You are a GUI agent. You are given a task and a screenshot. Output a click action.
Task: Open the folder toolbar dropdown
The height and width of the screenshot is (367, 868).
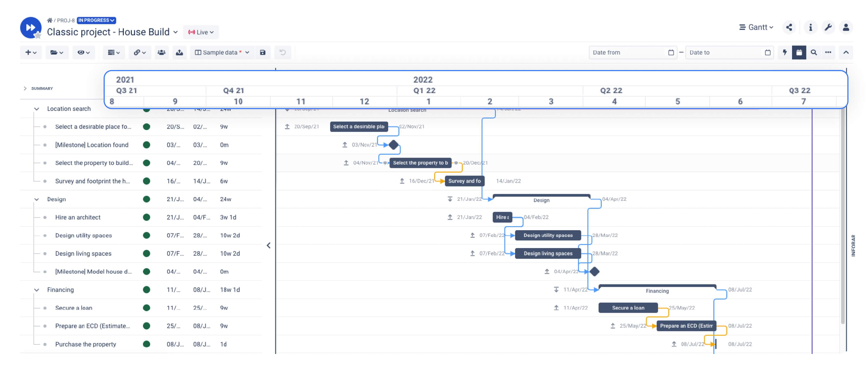(x=57, y=52)
